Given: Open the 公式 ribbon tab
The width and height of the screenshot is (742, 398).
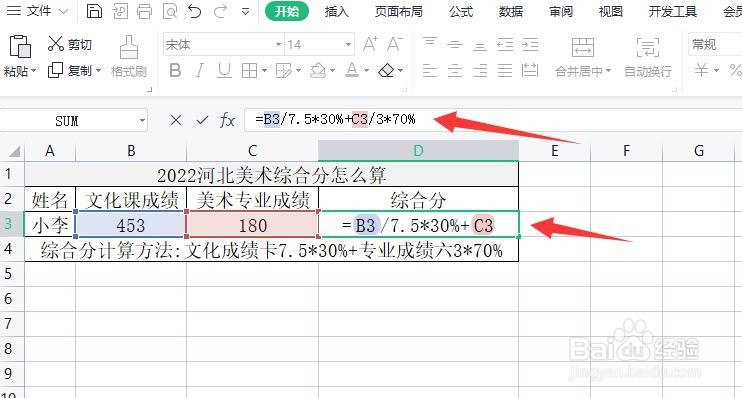Looking at the screenshot, I should (461, 11).
